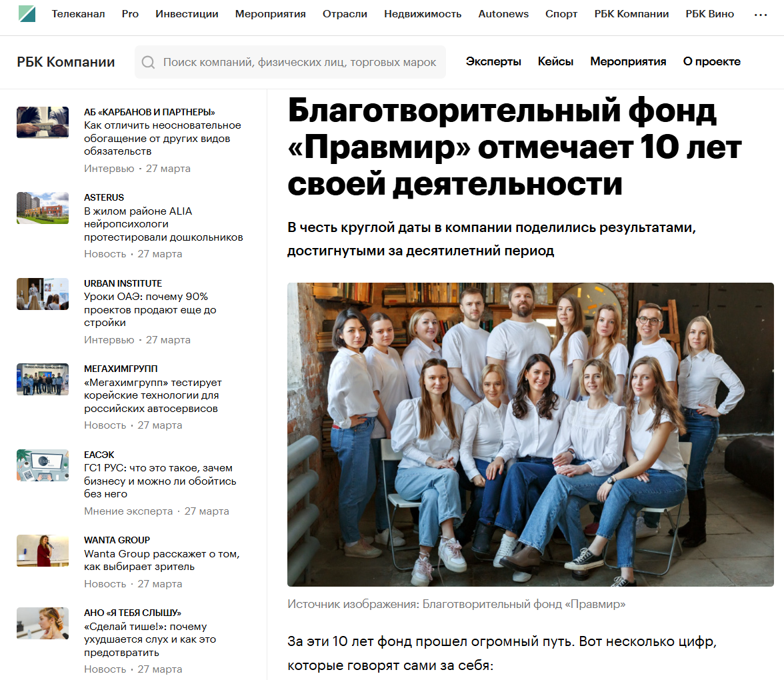Click the RBC green logo icon

coord(27,13)
